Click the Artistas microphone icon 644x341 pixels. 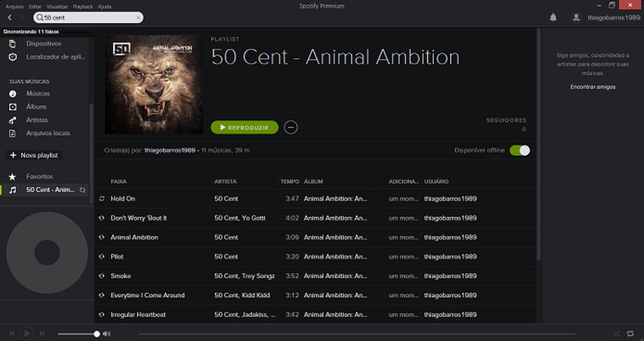[12, 120]
